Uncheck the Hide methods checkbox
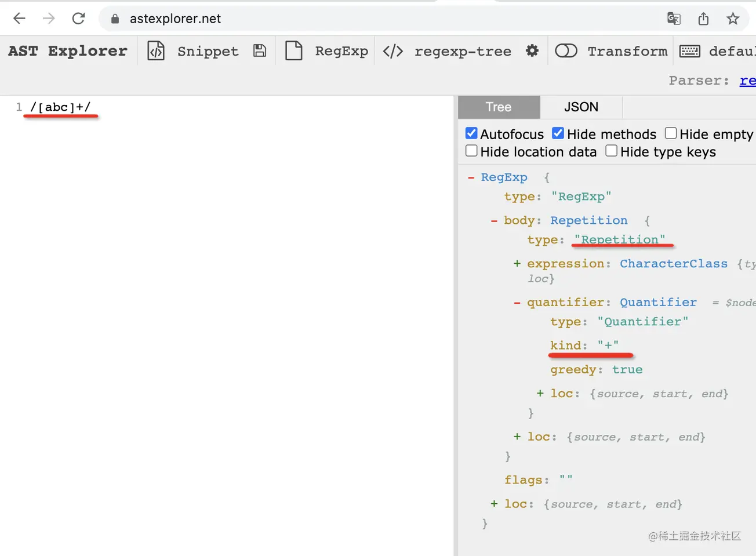 (558, 133)
